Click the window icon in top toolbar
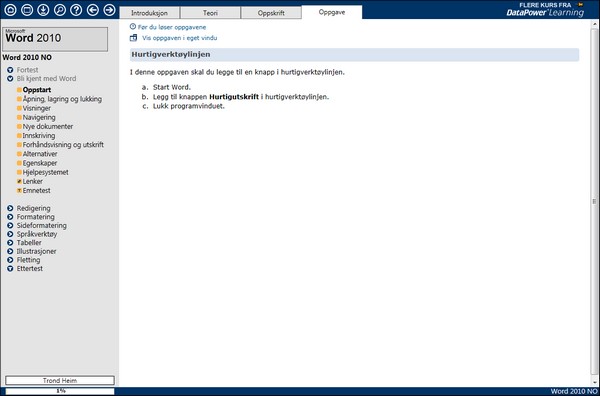The width and height of the screenshot is (600, 396). coord(27,10)
